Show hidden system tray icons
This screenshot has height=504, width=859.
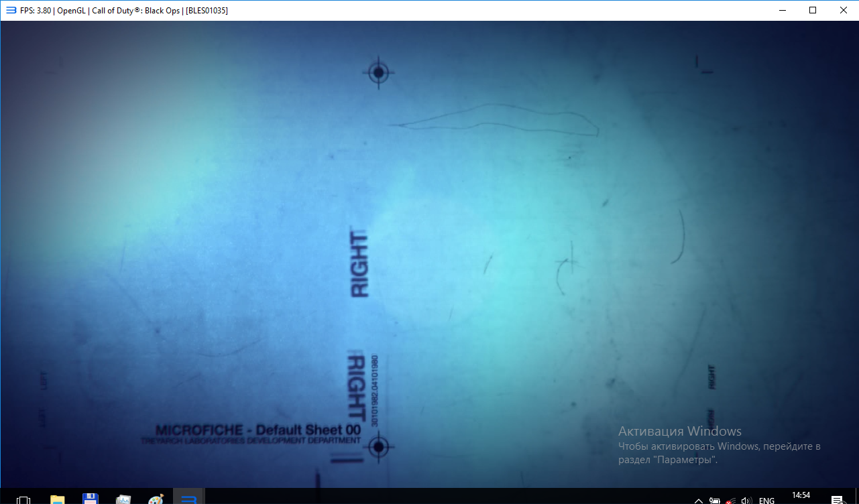(699, 500)
